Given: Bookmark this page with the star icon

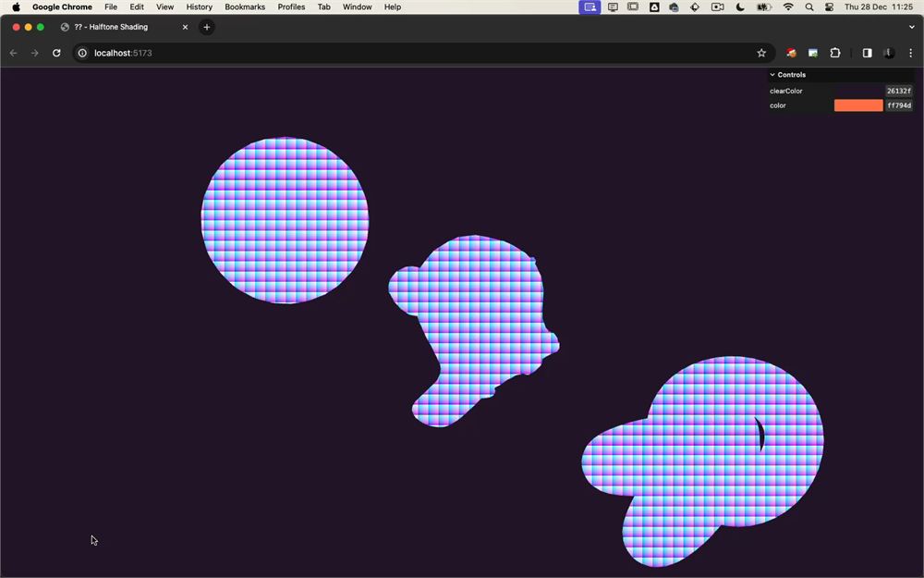Looking at the screenshot, I should click(761, 53).
